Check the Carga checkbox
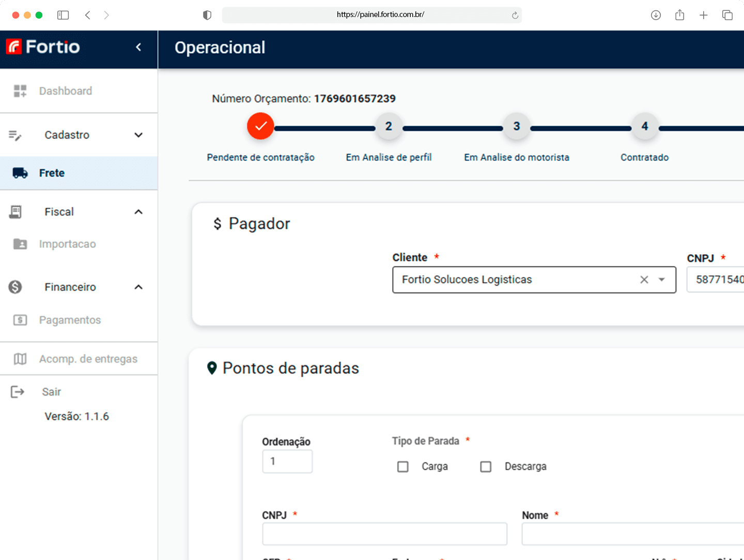Screen dimensions: 744x560 tap(403, 467)
